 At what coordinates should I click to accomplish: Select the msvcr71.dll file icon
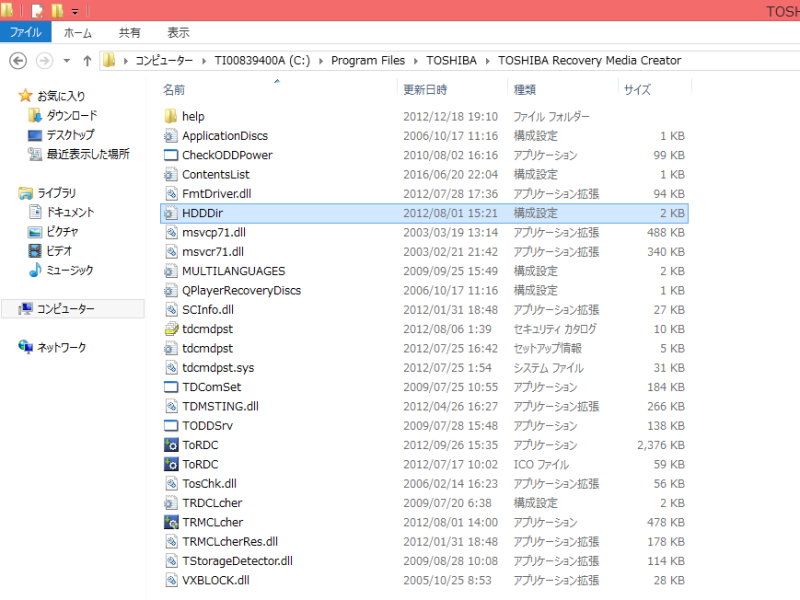[x=171, y=252]
